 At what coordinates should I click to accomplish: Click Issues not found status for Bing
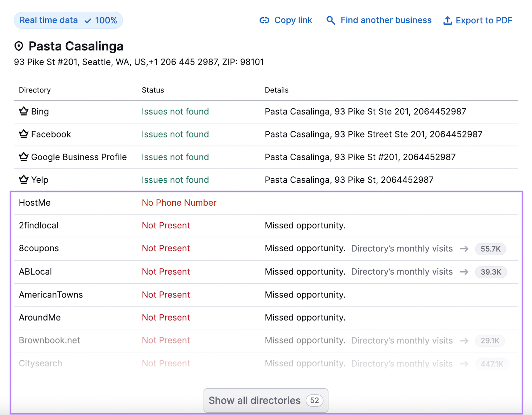click(x=175, y=111)
